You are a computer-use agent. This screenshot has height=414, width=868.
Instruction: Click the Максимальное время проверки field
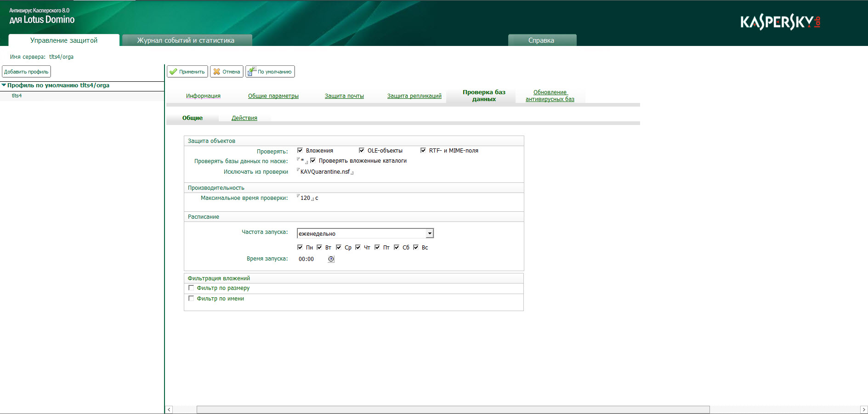[306, 198]
